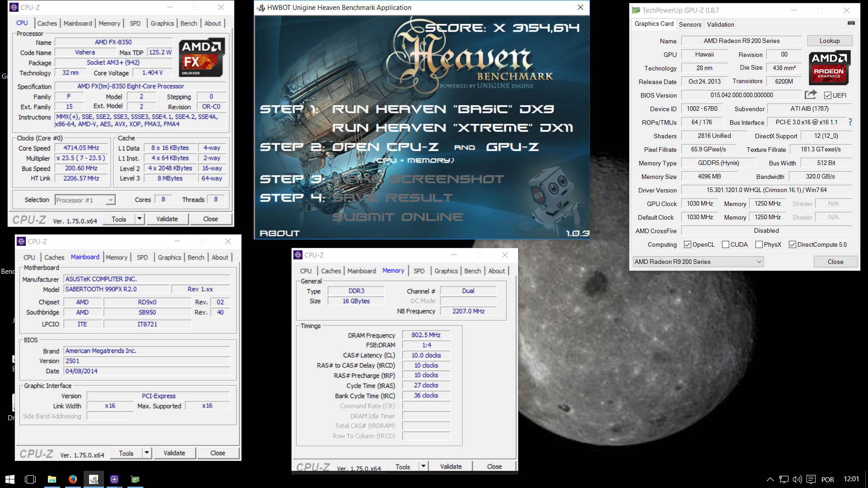
Task: Open About tab in CPU-Z Memory window
Action: [x=496, y=271]
